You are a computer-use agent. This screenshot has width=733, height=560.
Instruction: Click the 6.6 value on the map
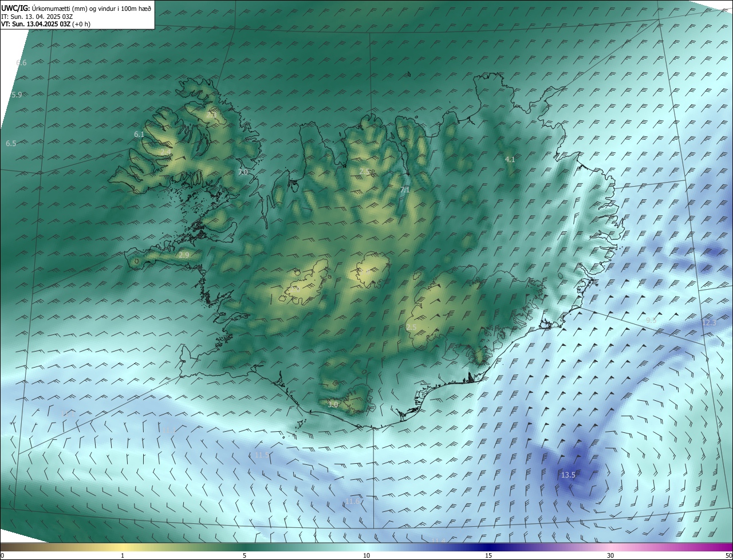pos(21,62)
